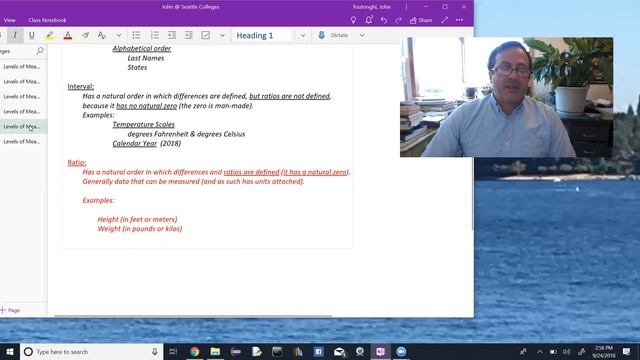Open the last Levels of Mea... page
This screenshot has width=640, height=360.
click(x=22, y=142)
